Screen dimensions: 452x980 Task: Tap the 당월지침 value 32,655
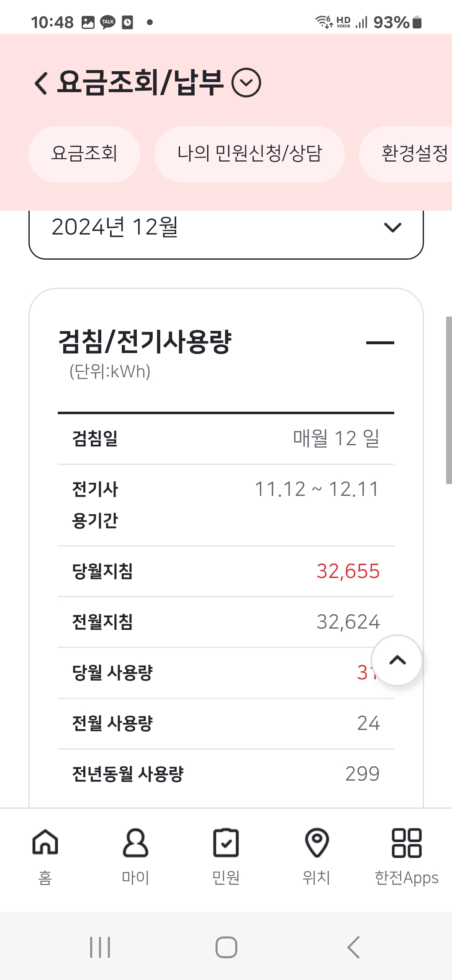coord(348,571)
